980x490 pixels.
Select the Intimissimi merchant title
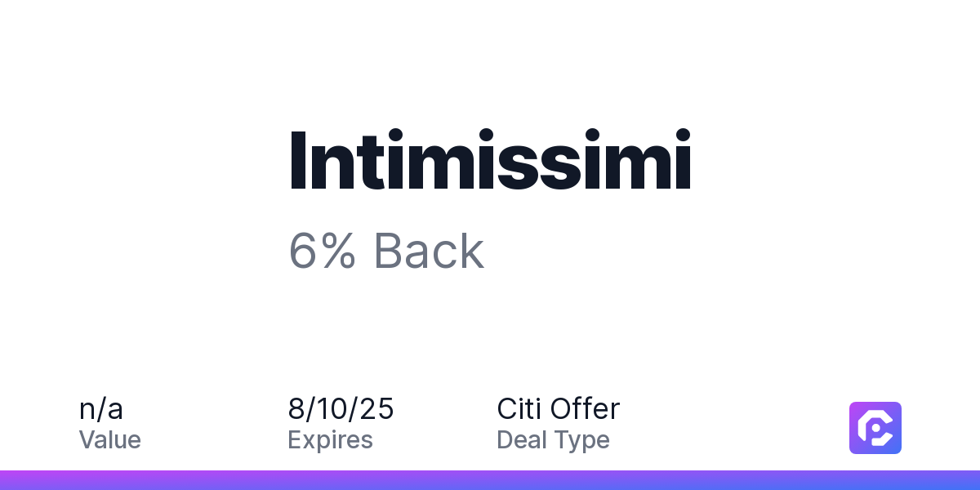pyautogui.click(x=490, y=160)
